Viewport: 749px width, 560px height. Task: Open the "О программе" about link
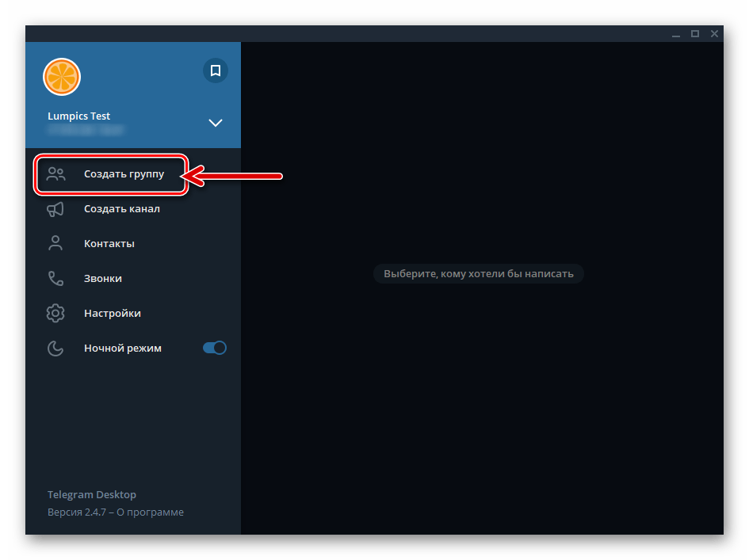click(152, 512)
